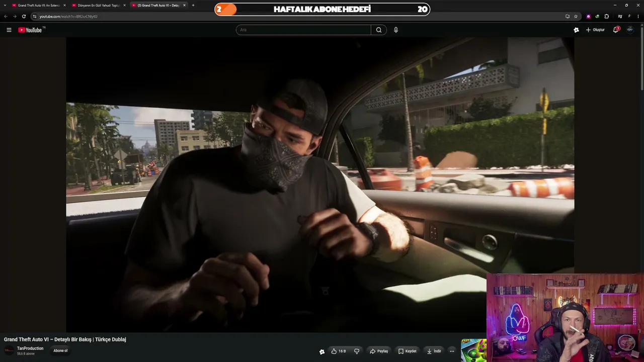Open the TanProduction channel name link
The height and width of the screenshot is (362, 644).
pyautogui.click(x=30, y=348)
